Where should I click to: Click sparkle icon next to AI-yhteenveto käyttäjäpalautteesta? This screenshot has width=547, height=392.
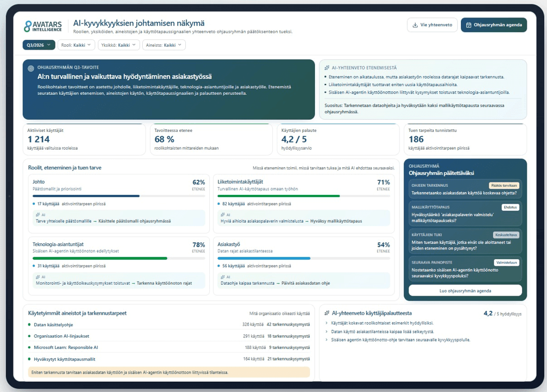coord(327,313)
